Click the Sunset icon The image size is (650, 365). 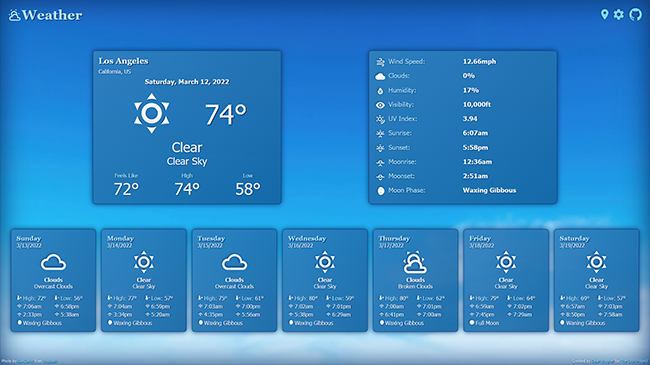tap(380, 148)
